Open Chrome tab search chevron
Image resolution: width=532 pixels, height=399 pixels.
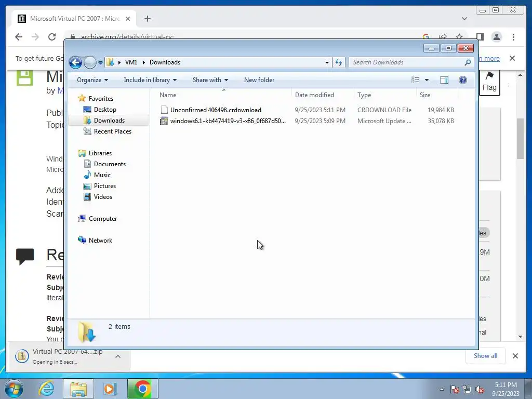tap(464, 19)
